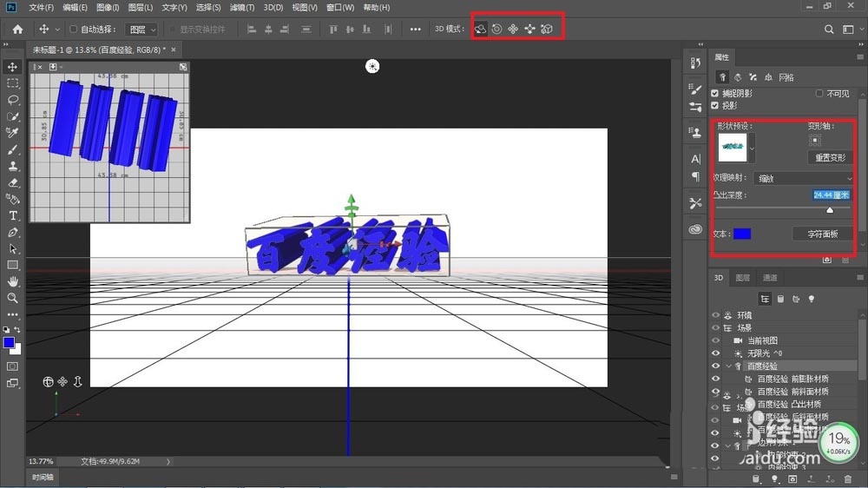Collapse the 百度经验 mesh tree node
This screenshot has height=488, width=868.
pyautogui.click(x=728, y=366)
